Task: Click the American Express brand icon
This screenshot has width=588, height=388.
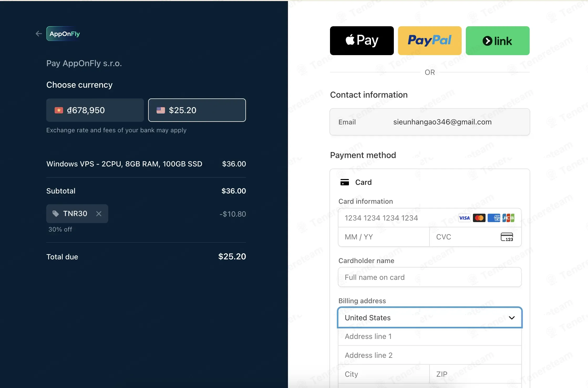Action: (494, 218)
